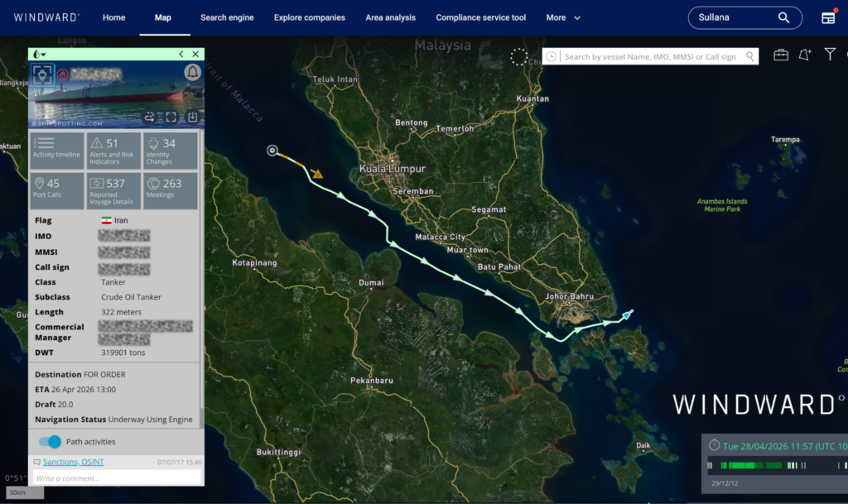Open the droplet dropdown in the card header
The width and height of the screenshot is (848, 504).
coord(38,54)
